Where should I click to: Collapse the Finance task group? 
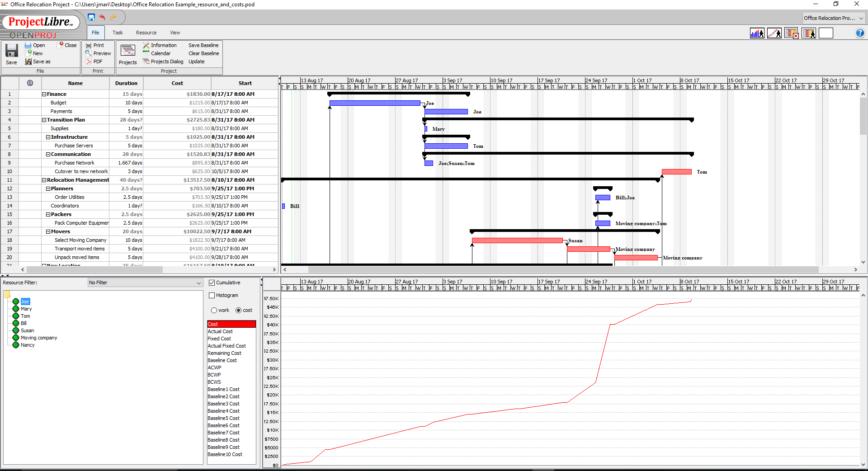pos(44,94)
